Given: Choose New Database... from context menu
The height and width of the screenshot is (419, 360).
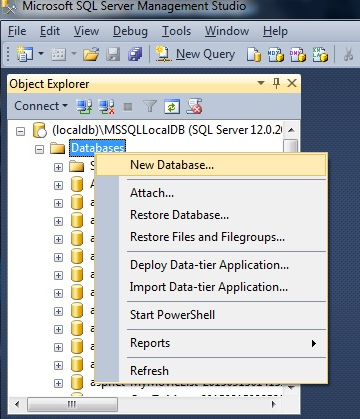Looking at the screenshot, I should pos(211,165).
